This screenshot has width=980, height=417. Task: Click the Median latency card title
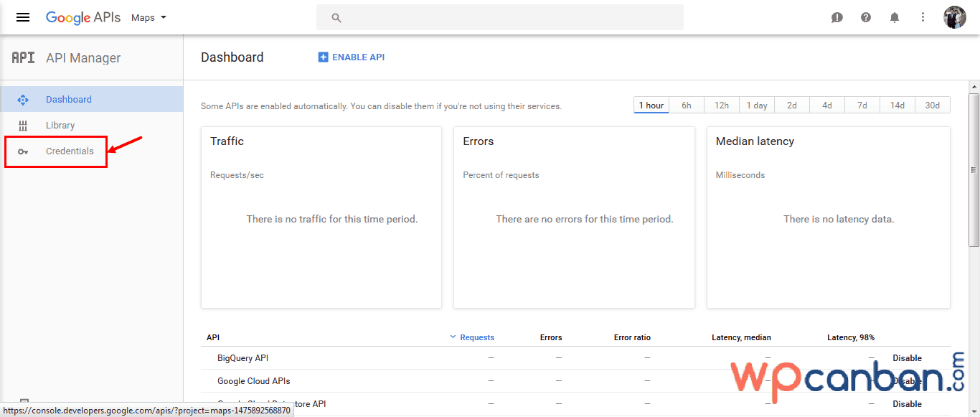pyautogui.click(x=755, y=141)
